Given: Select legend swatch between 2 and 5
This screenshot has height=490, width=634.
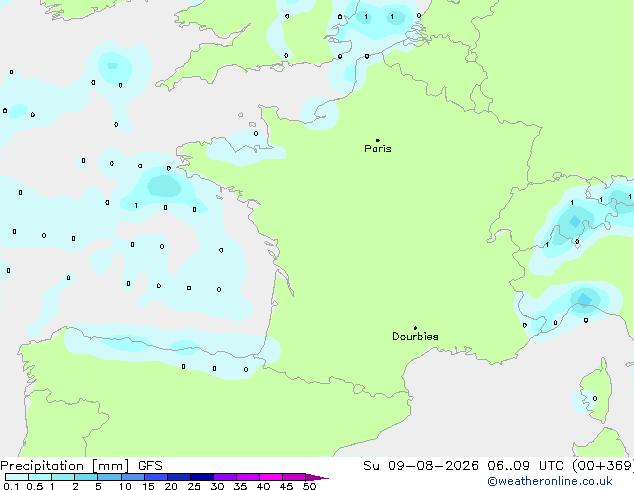Looking at the screenshot, I should tap(86, 477).
